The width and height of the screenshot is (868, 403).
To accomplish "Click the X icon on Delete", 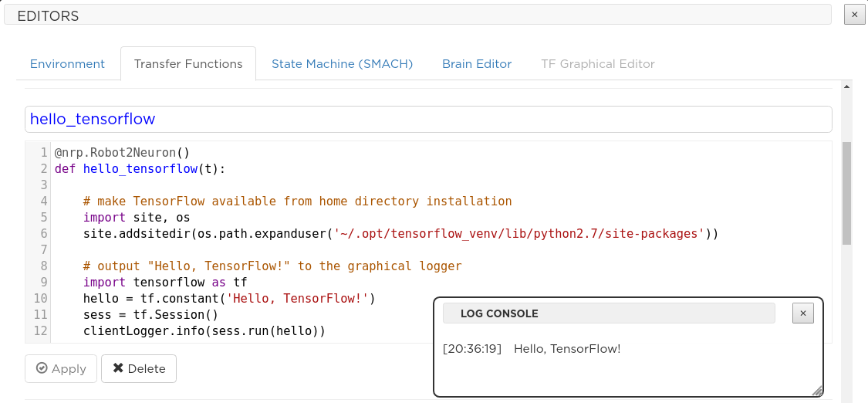I will point(118,368).
